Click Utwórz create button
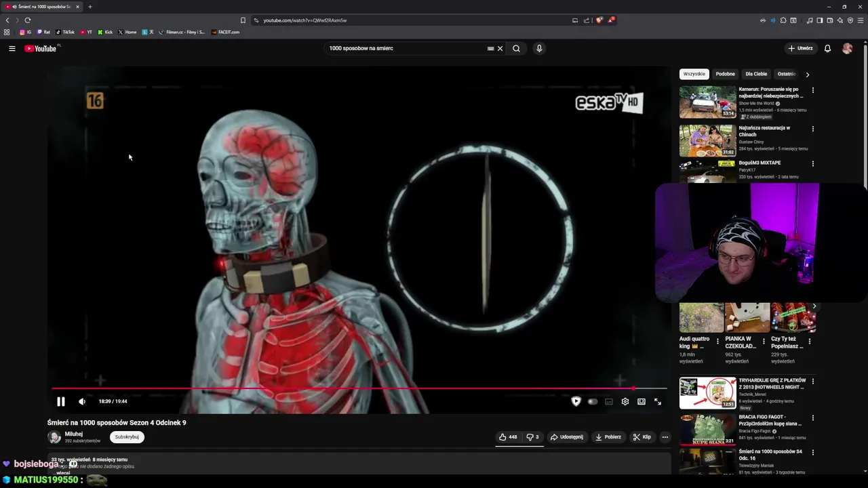Viewport: 868px width, 488px height. coord(800,48)
